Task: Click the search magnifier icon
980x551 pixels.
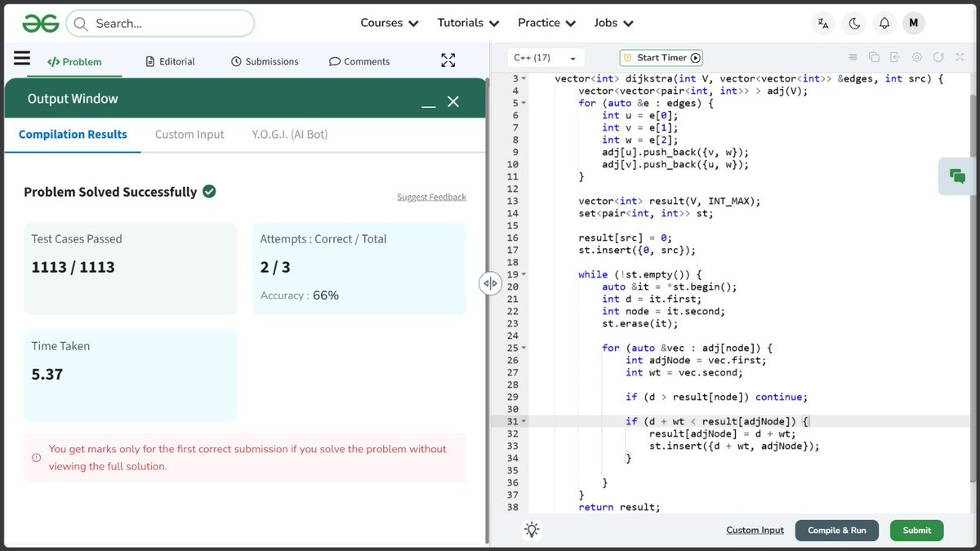Action: pyautogui.click(x=80, y=24)
